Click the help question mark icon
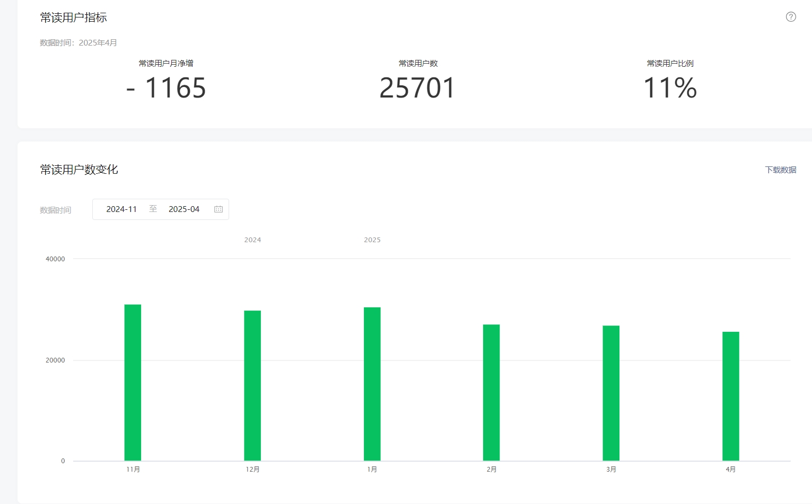This screenshot has width=812, height=504. click(x=790, y=17)
